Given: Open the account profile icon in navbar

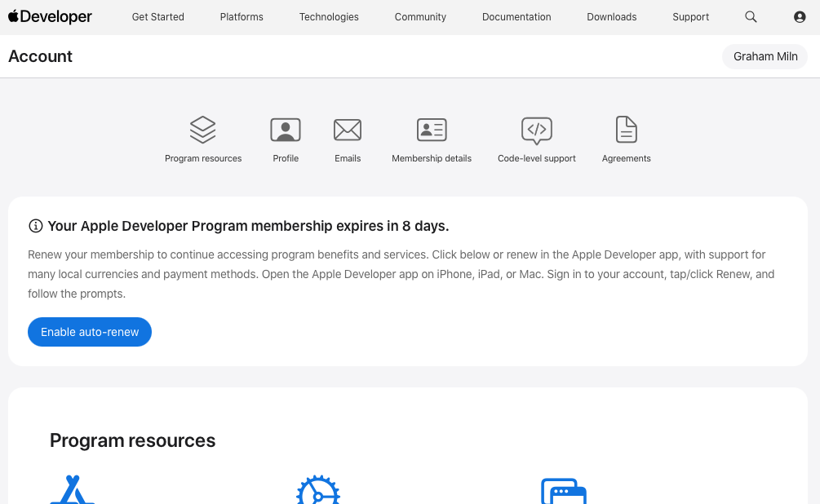Looking at the screenshot, I should tap(799, 17).
